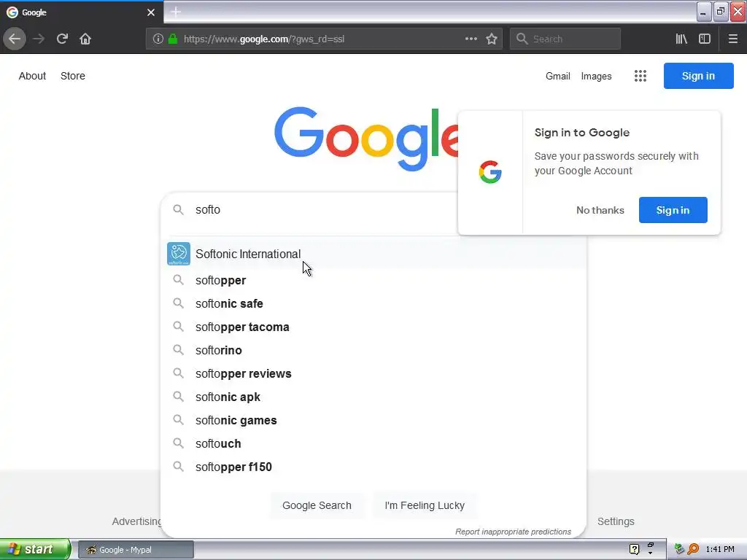Viewport: 747px width, 560px height.
Task: Go back to the previous page
Action: click(x=15, y=39)
